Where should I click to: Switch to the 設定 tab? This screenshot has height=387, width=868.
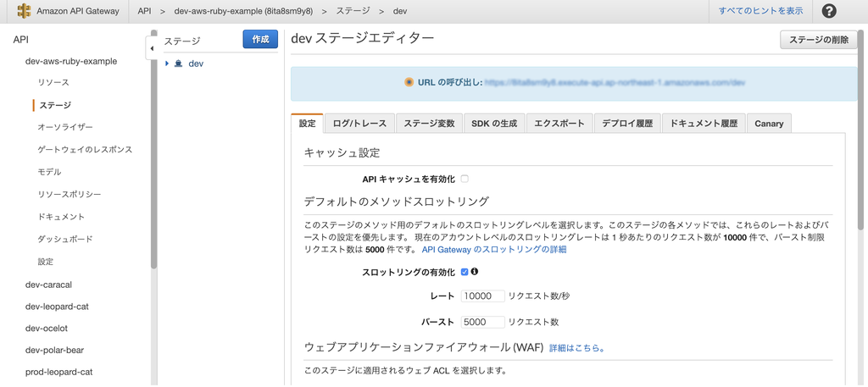coord(307,124)
